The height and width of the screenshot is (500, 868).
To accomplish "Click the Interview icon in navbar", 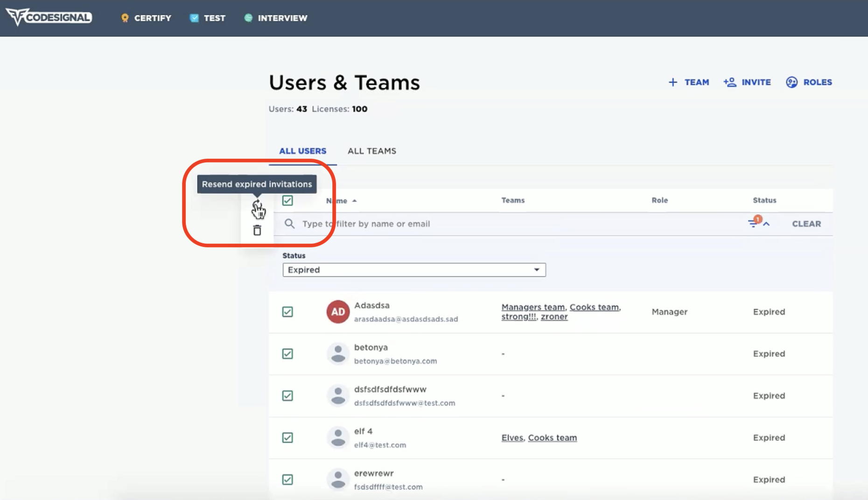I will tap(248, 18).
